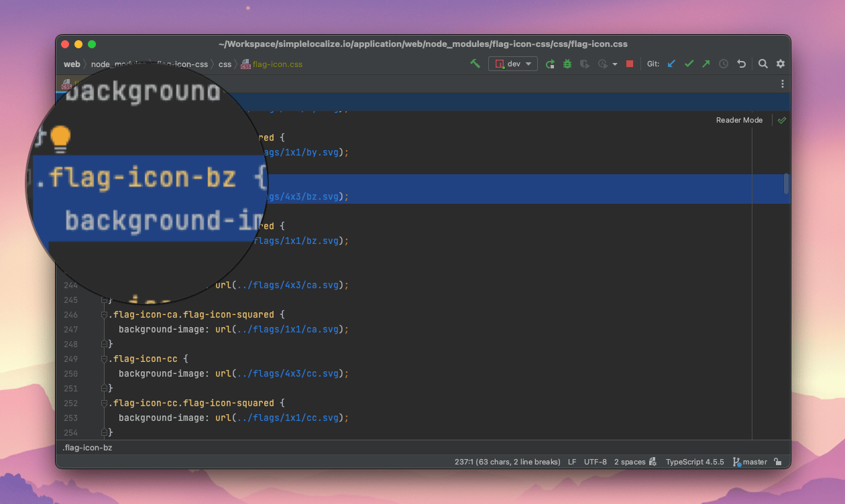Select the css folder breadcrumb
845x504 pixels.
pos(225,64)
